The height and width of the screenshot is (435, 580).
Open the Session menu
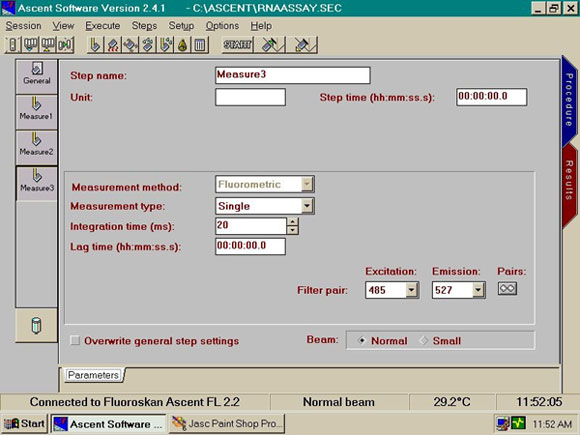tap(23, 26)
